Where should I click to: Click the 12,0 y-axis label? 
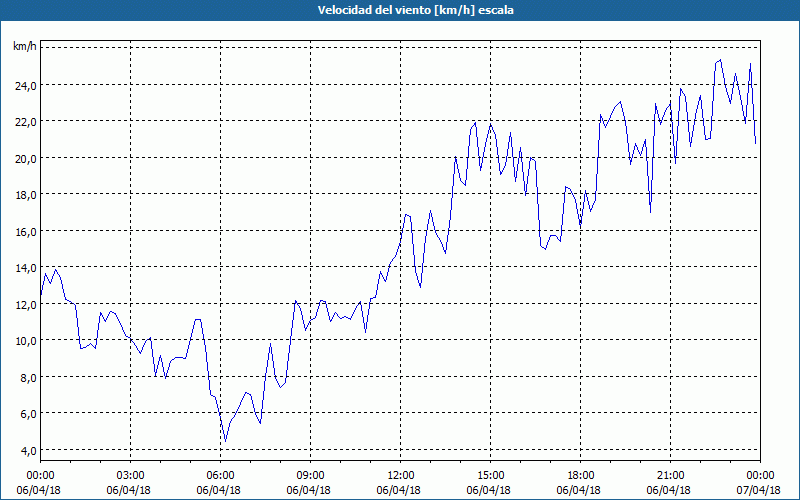pos(26,305)
